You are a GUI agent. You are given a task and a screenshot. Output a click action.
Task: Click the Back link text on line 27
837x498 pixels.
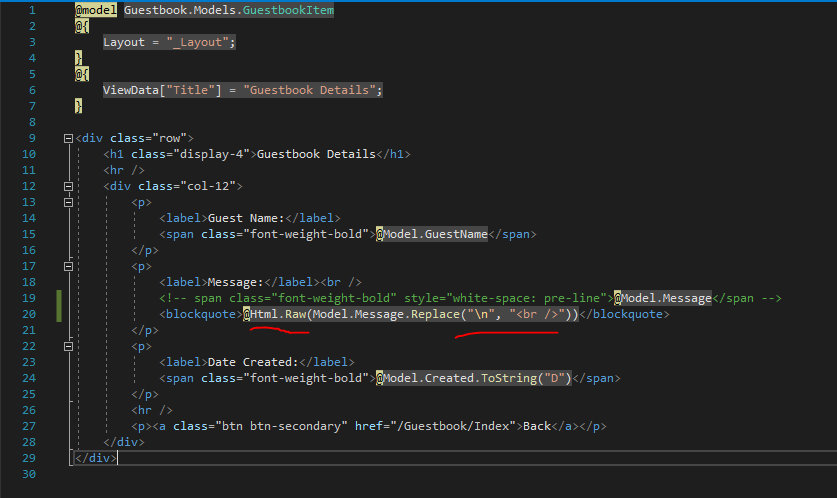pyautogui.click(x=537, y=426)
